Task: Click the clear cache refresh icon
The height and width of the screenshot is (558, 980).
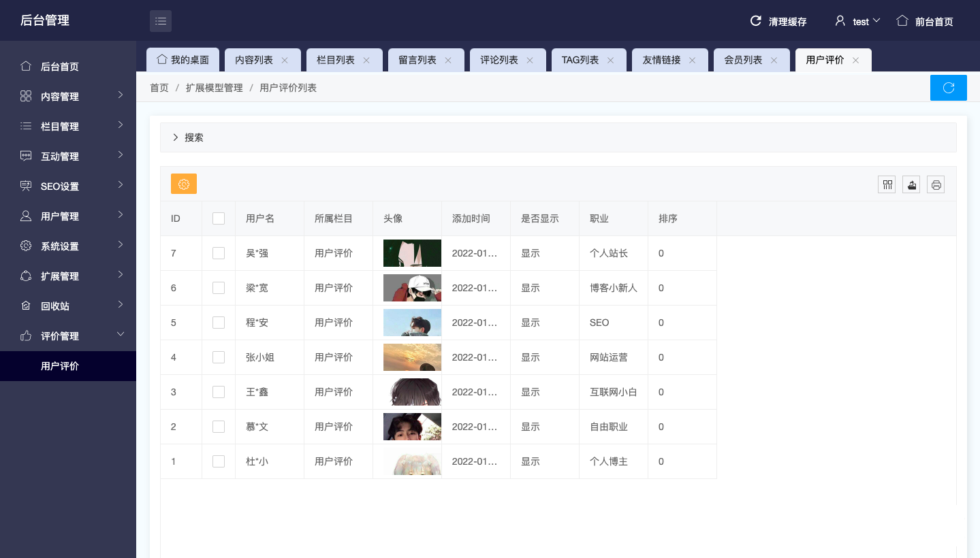Action: tap(755, 21)
